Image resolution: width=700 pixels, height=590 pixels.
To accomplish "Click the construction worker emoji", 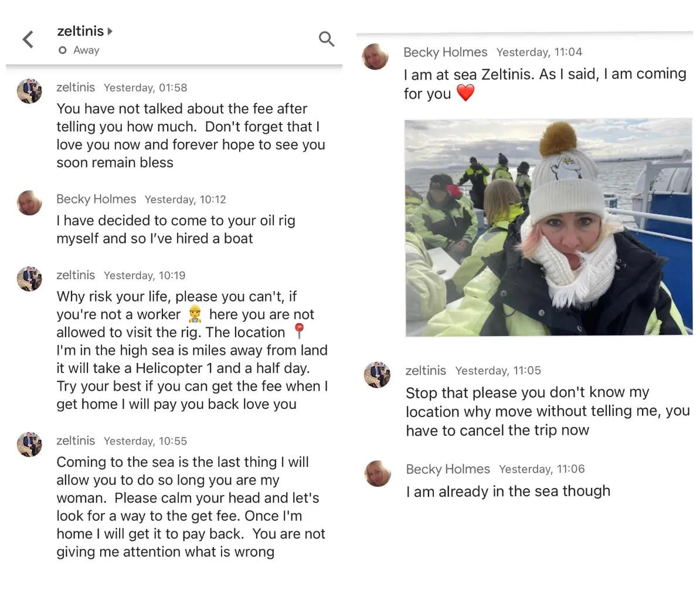I will (x=195, y=314).
